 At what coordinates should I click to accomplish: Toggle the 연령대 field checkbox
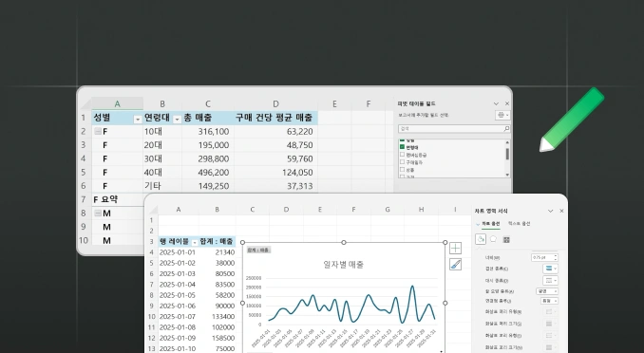[x=402, y=147]
